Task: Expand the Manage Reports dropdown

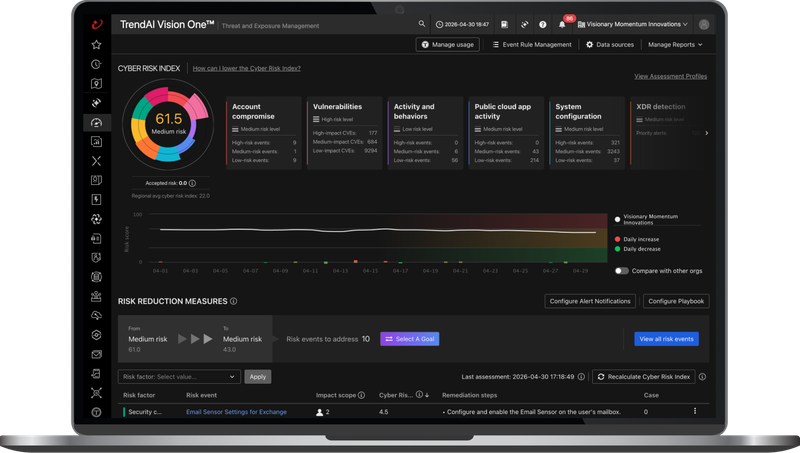Action: tap(674, 44)
